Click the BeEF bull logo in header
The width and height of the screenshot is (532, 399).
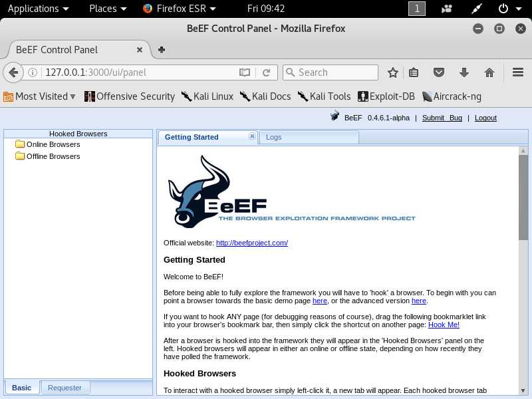(x=335, y=116)
